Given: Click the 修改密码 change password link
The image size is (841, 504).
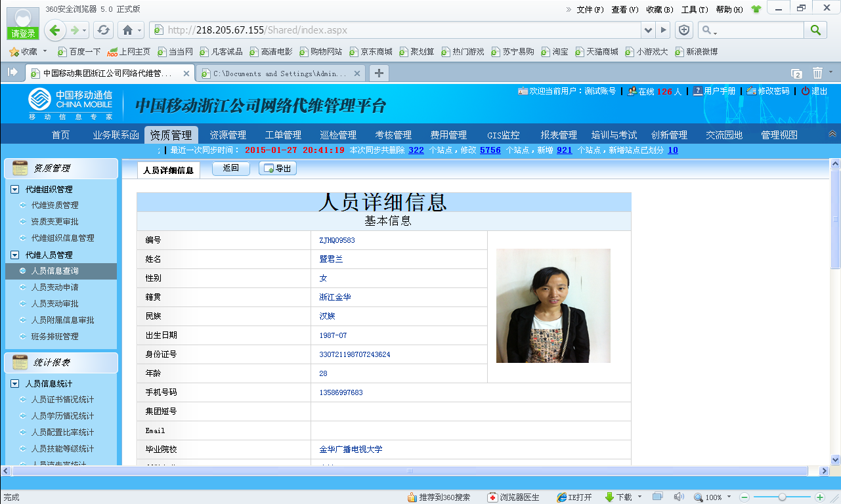Looking at the screenshot, I should click(x=768, y=91).
